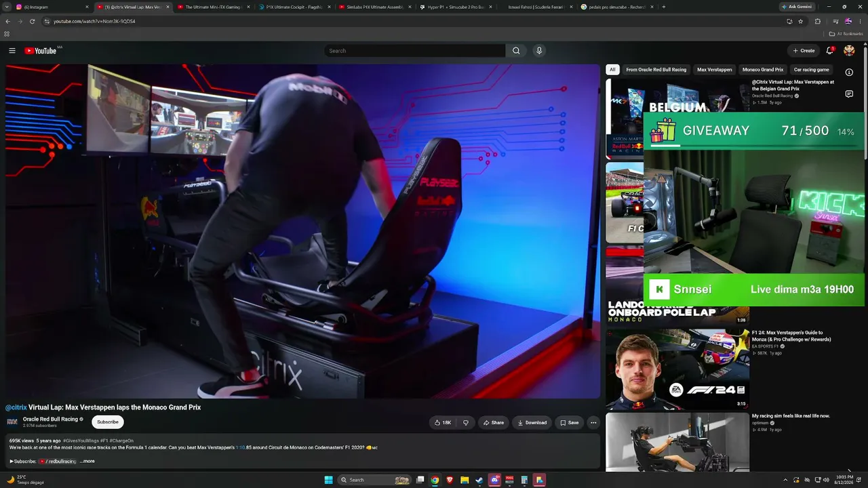This screenshot has width=868, height=488.
Task: Open the YouTube guide hamburger menu
Action: (12, 51)
